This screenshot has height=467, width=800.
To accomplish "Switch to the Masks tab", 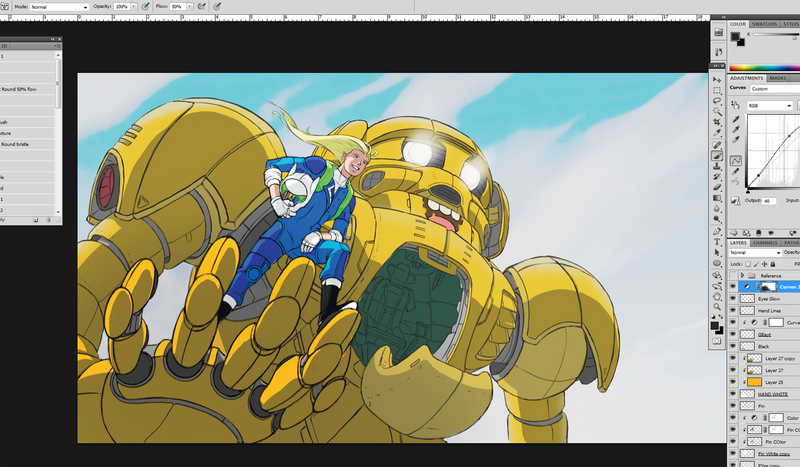I will click(x=778, y=78).
